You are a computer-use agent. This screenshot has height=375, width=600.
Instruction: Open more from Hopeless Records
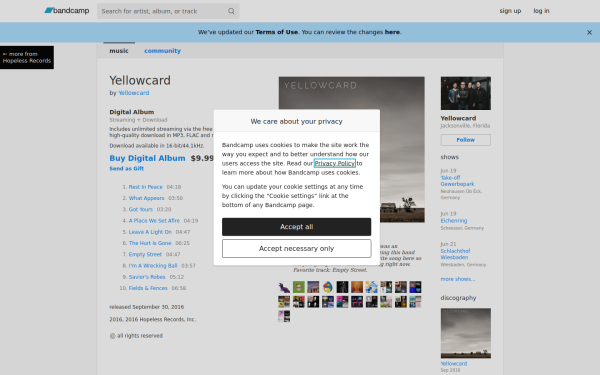[x=27, y=57]
